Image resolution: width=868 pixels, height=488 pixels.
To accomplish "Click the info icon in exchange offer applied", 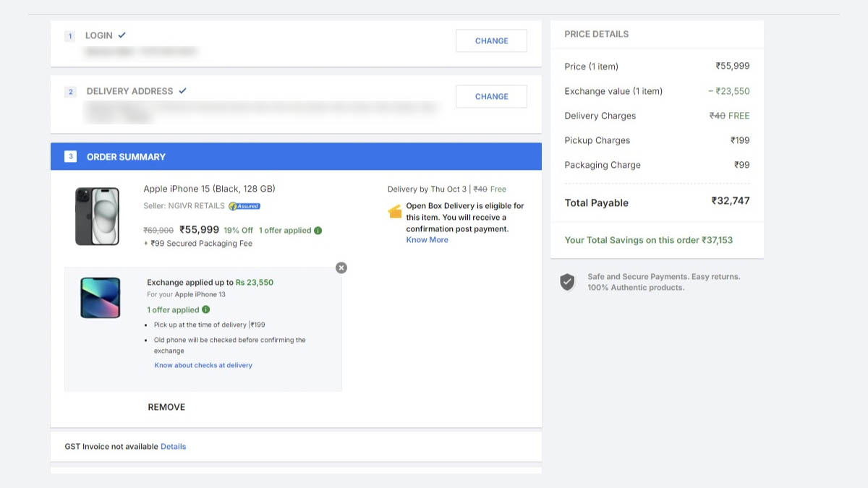I will pyautogui.click(x=206, y=309).
